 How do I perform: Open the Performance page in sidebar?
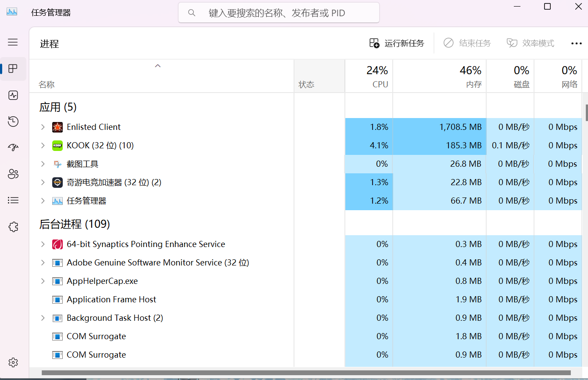[13, 95]
